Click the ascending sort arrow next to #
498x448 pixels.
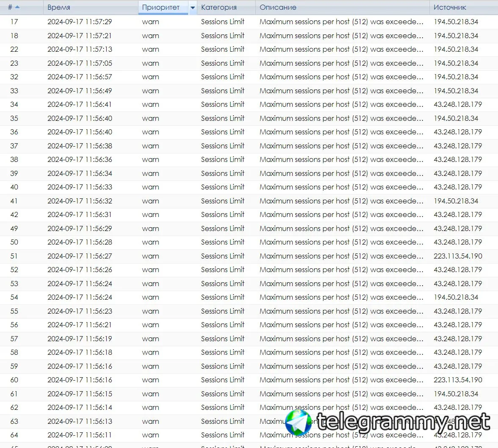pos(17,7)
